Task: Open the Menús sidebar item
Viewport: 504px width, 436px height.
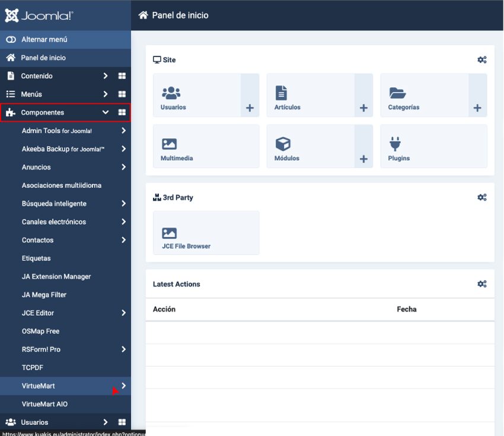Action: coord(31,94)
